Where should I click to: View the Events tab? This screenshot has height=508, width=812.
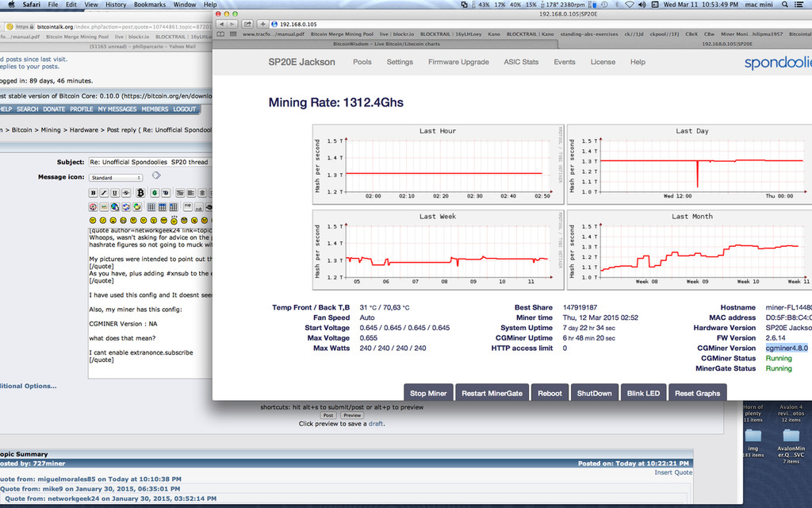click(x=565, y=62)
